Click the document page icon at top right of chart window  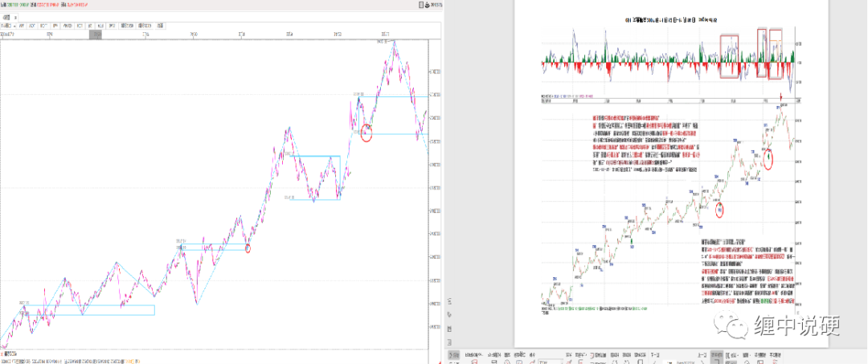pos(422,5)
